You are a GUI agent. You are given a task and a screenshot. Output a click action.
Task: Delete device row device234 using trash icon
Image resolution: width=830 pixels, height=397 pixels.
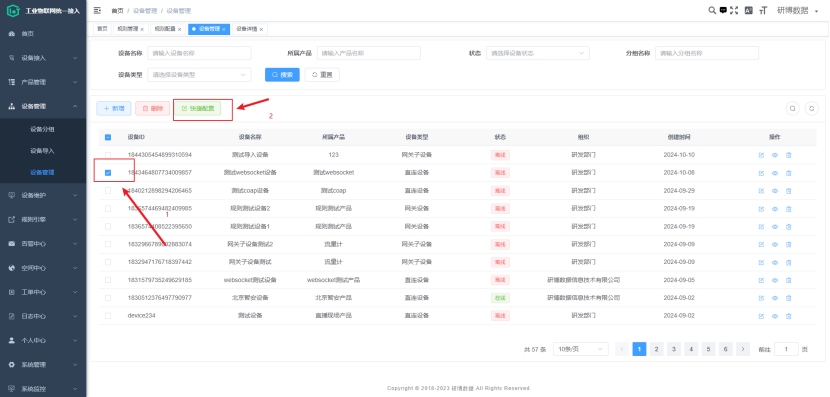click(x=788, y=316)
